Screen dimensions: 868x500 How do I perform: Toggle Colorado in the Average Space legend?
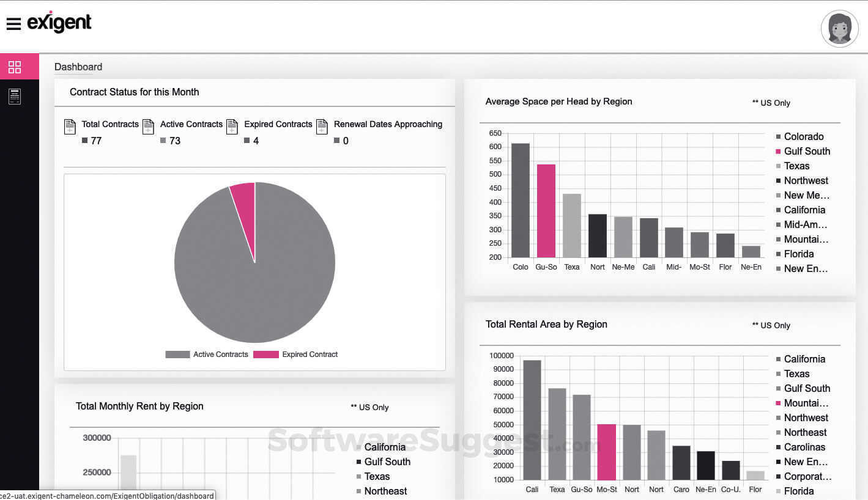[x=803, y=136]
